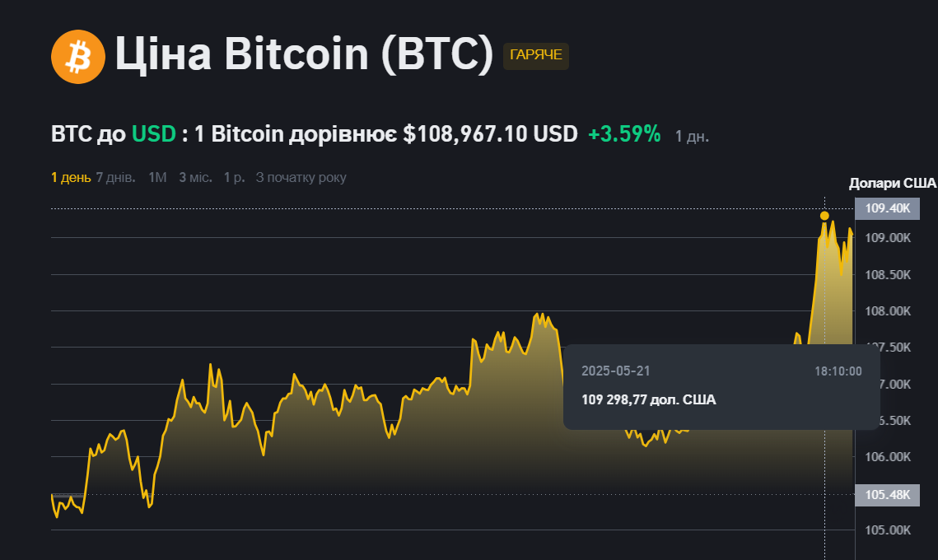Switch chart to 7 днів range
This screenshot has width=938, height=560.
[x=115, y=177]
